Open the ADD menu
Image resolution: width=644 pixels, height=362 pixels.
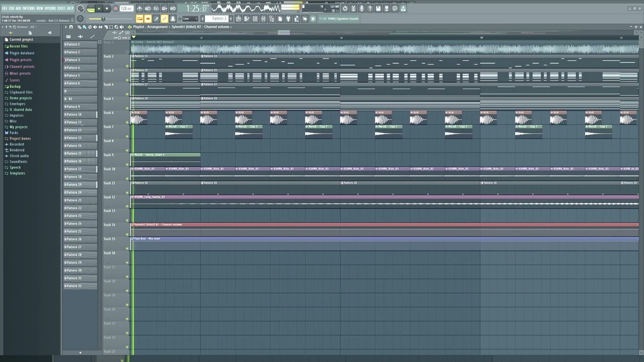tap(19, 9)
